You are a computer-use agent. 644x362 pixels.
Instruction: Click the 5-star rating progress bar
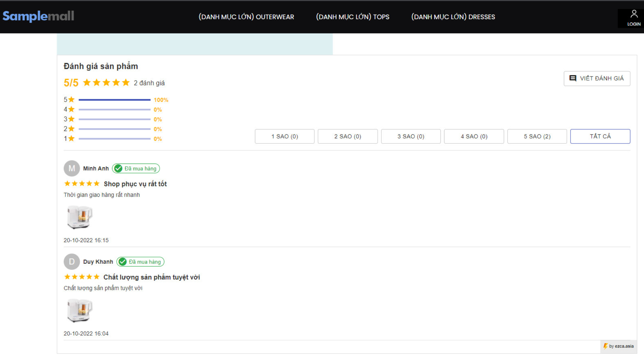114,100
